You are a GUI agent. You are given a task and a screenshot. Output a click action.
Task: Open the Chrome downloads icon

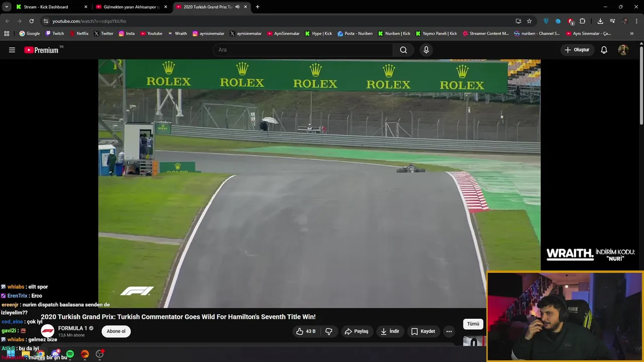point(600,21)
